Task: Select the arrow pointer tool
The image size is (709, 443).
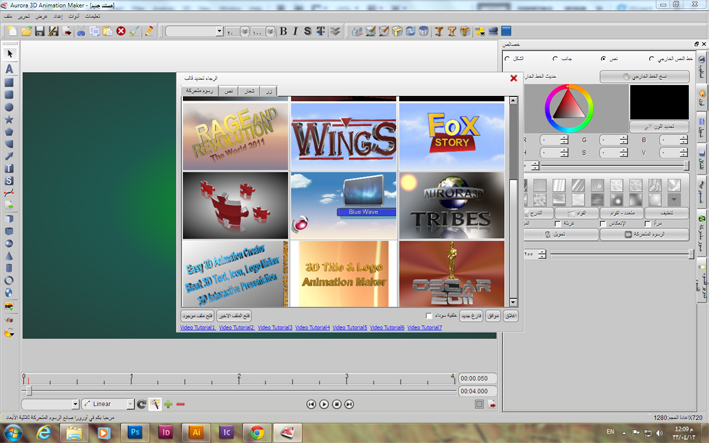Action: tap(9, 54)
